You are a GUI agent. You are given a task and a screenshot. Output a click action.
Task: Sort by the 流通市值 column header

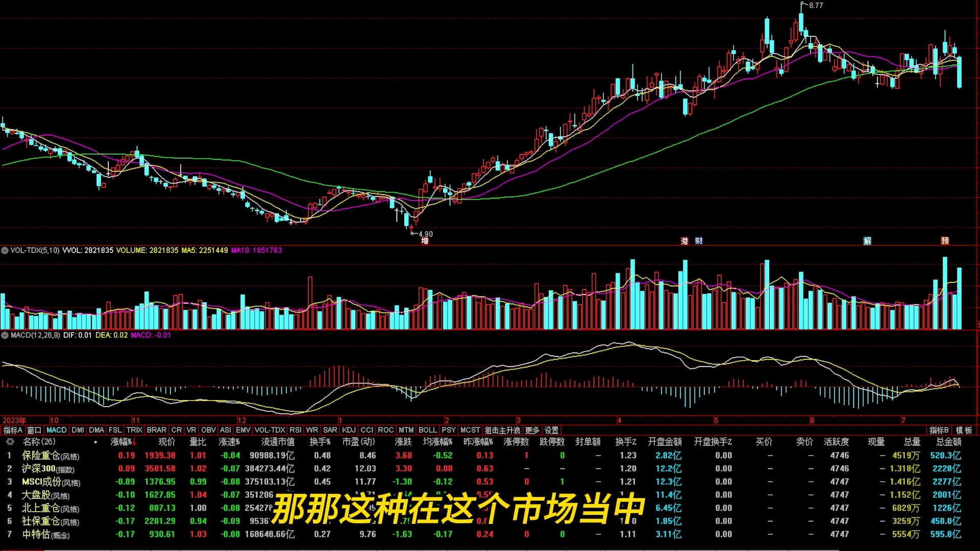click(278, 442)
